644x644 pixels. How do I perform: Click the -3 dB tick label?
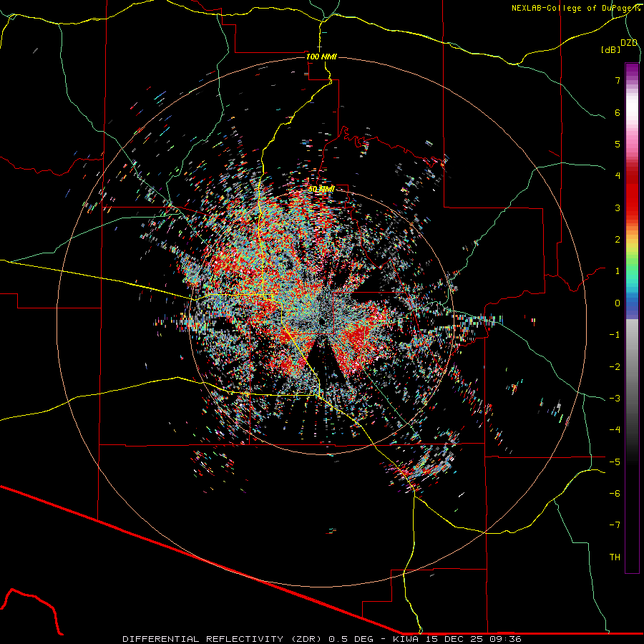click(615, 399)
